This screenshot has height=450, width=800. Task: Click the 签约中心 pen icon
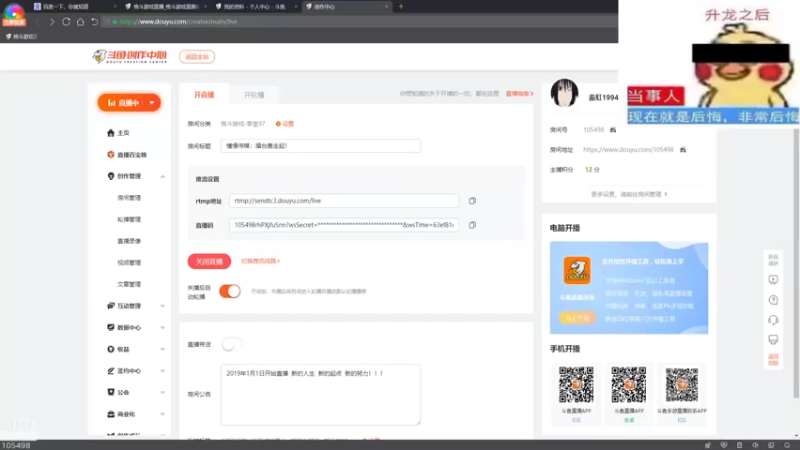click(x=111, y=371)
